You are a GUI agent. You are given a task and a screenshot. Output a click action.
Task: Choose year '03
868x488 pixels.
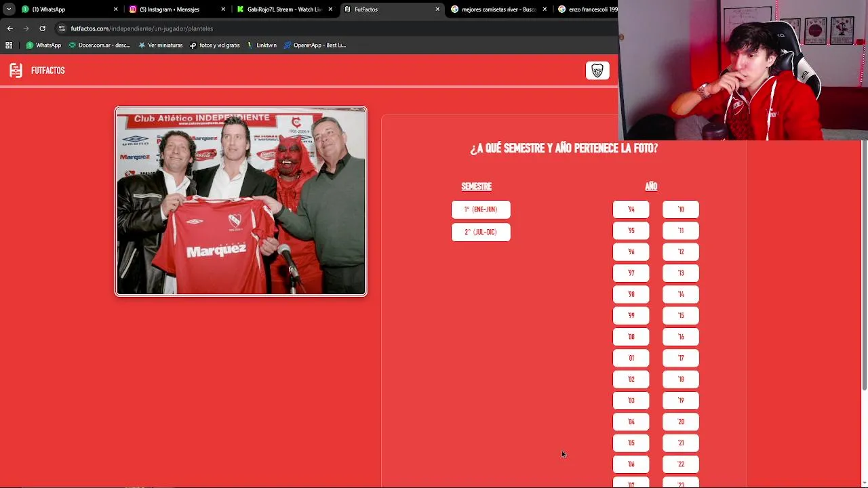click(631, 401)
